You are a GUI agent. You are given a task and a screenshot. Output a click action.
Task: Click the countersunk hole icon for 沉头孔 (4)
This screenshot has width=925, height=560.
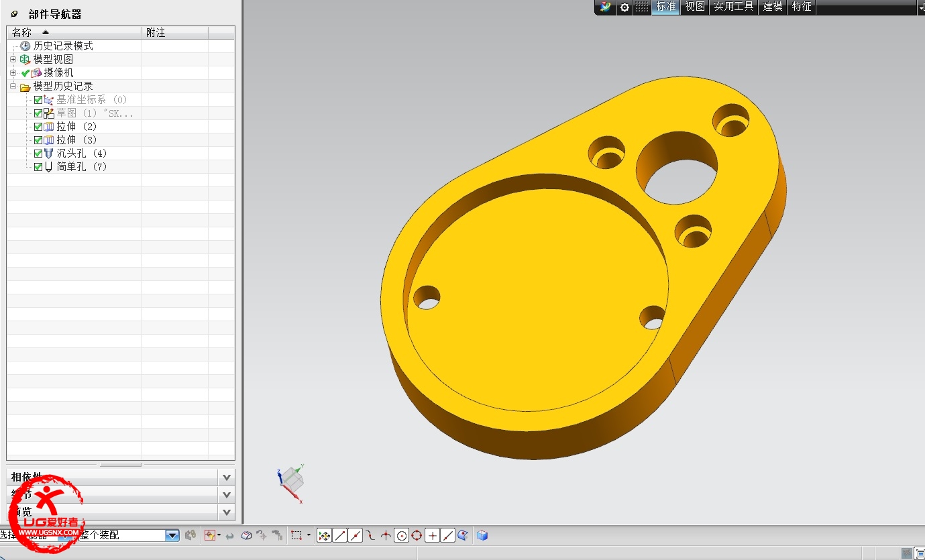tap(48, 153)
